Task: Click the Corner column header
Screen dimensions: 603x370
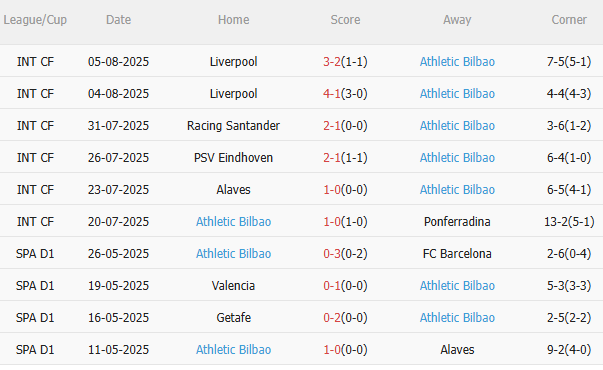Action: pos(569,20)
